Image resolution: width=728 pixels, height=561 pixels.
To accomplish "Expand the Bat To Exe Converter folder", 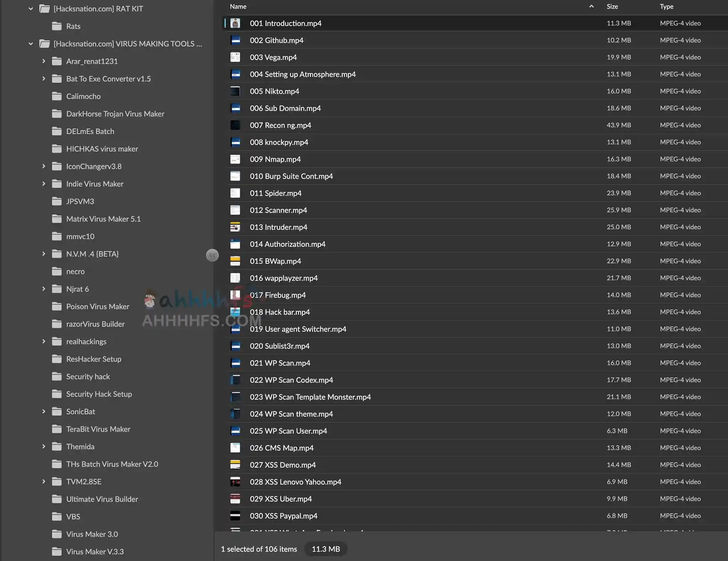I will pos(44,79).
